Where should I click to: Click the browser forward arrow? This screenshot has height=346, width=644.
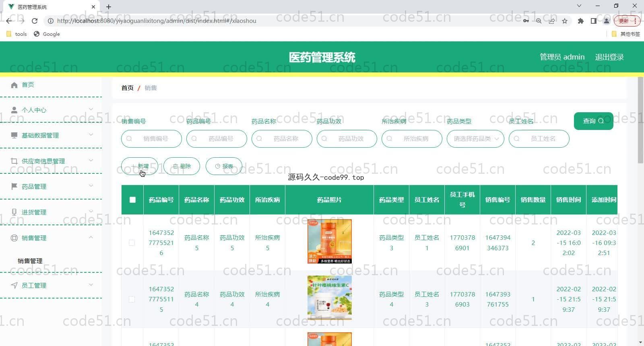click(22, 21)
